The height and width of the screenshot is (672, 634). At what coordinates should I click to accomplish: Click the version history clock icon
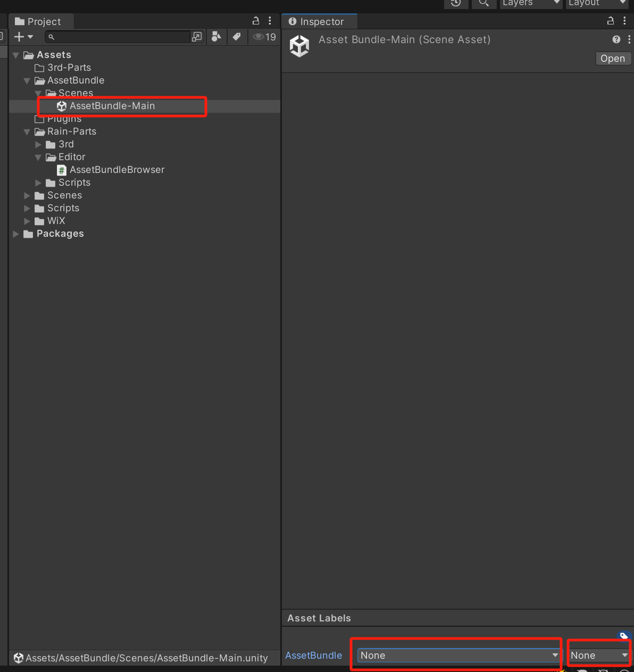tap(456, 4)
